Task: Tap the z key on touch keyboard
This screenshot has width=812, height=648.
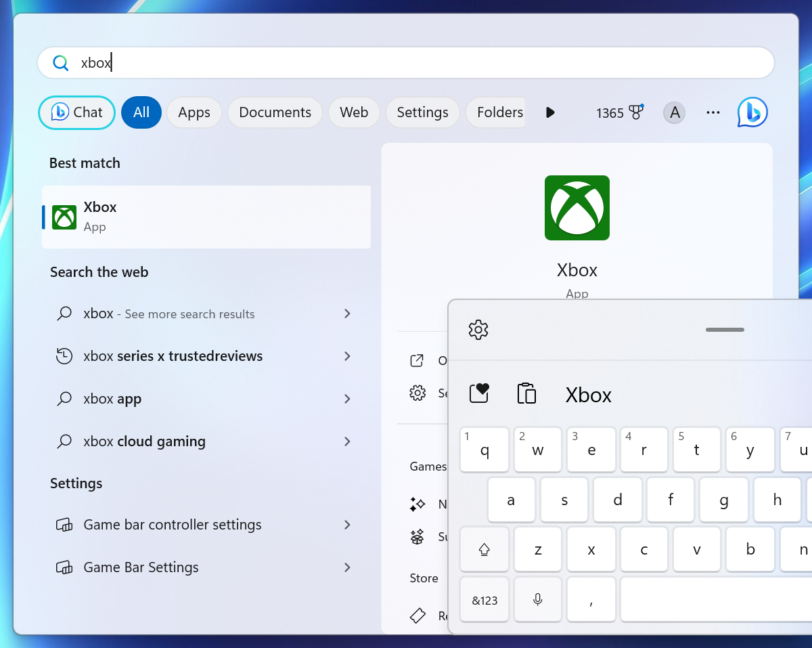Action: [x=538, y=550]
